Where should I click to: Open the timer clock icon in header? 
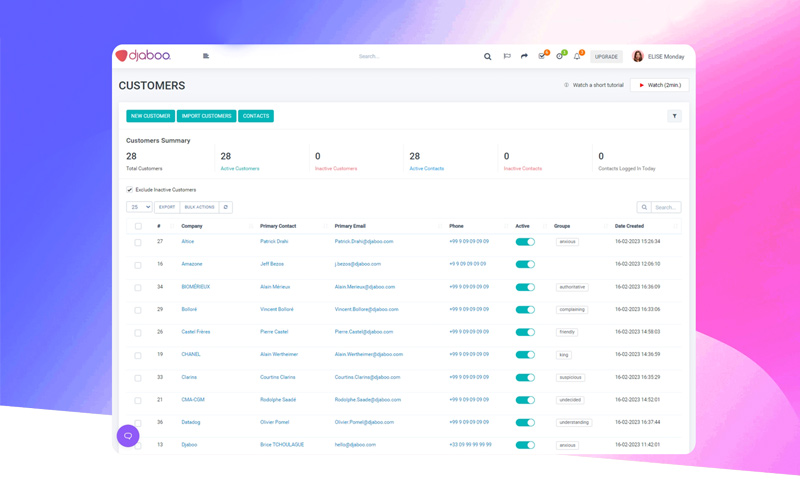560,56
